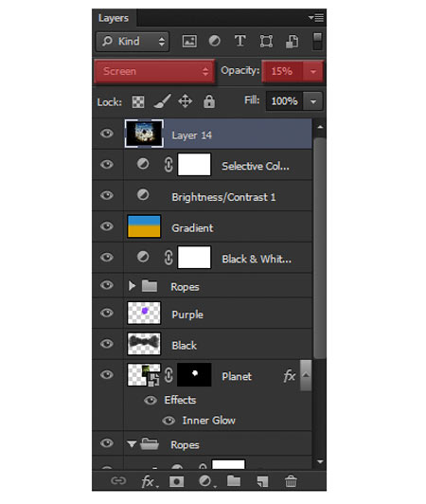Expand the collapsed Ropes group triangle
This screenshot has height=504, width=426.
point(132,285)
